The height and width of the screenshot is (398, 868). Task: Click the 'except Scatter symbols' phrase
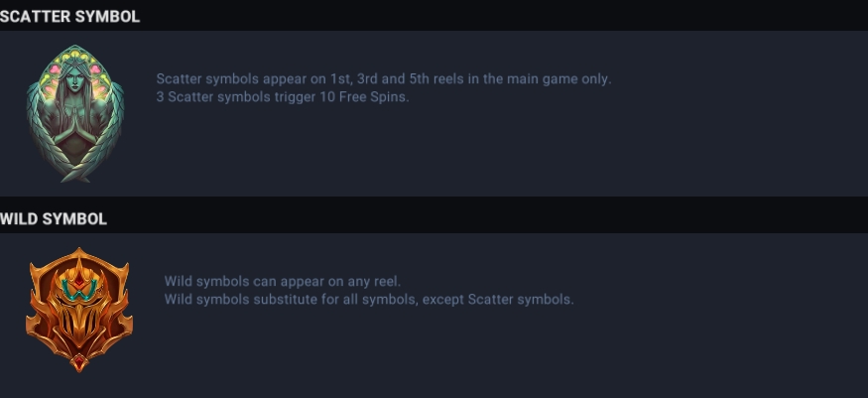click(500, 300)
